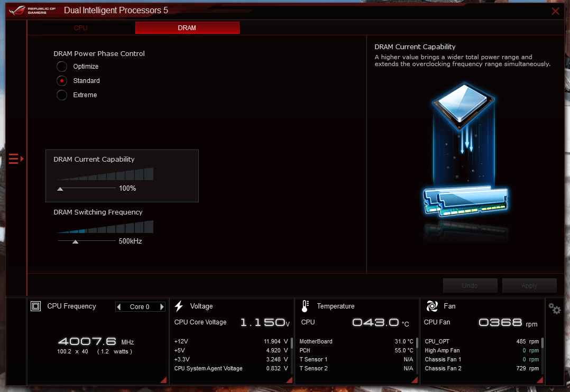
Task: Click the CPU Frequency chip icon
Action: click(35, 306)
